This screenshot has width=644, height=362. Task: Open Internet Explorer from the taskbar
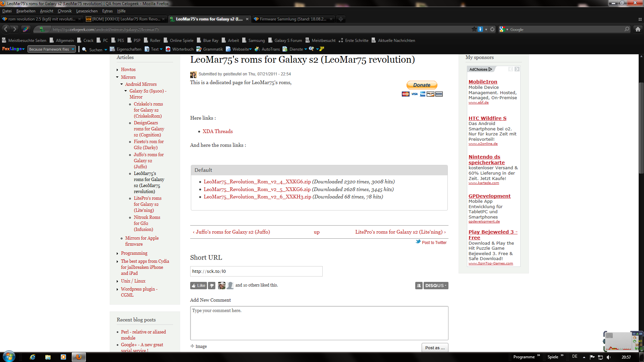pos(33,357)
